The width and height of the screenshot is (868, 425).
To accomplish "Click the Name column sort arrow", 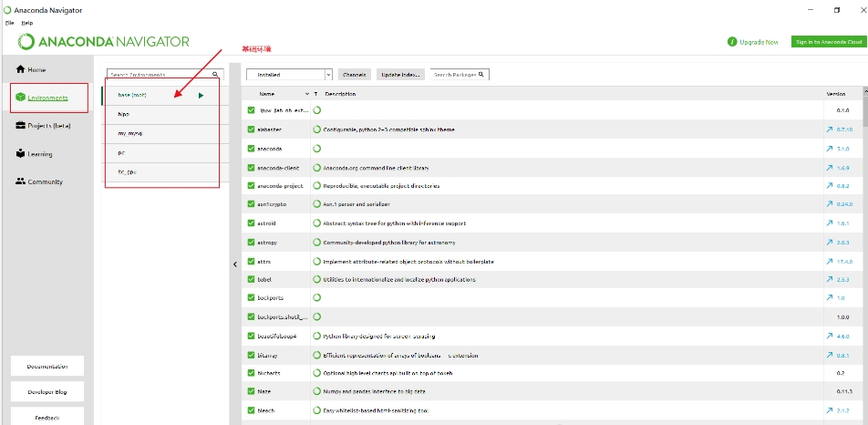I will pyautogui.click(x=306, y=94).
